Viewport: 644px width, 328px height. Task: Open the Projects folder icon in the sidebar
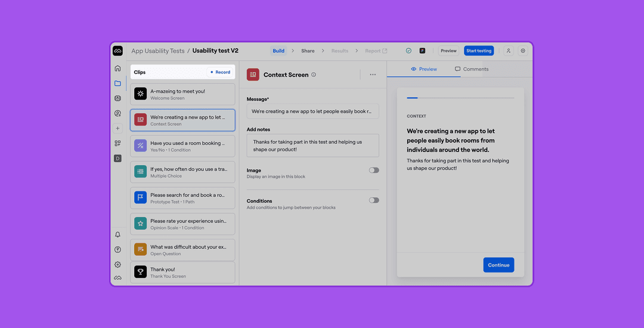pos(118,83)
